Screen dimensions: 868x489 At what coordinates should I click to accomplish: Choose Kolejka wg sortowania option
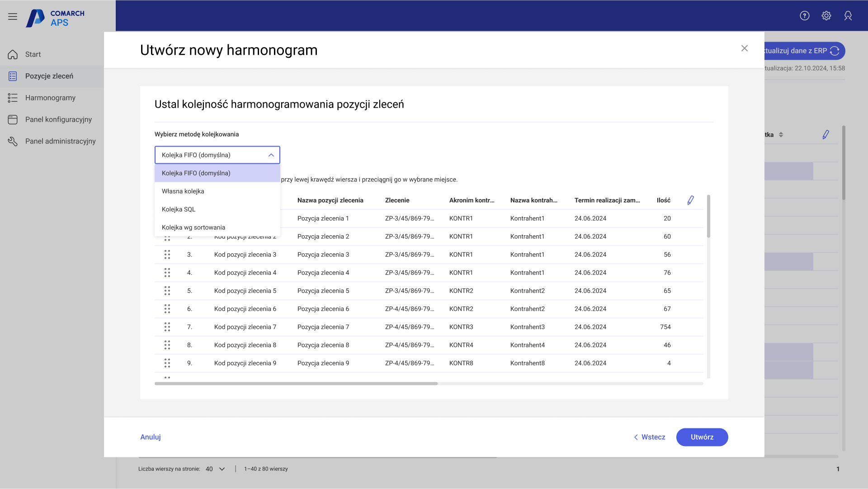(193, 228)
